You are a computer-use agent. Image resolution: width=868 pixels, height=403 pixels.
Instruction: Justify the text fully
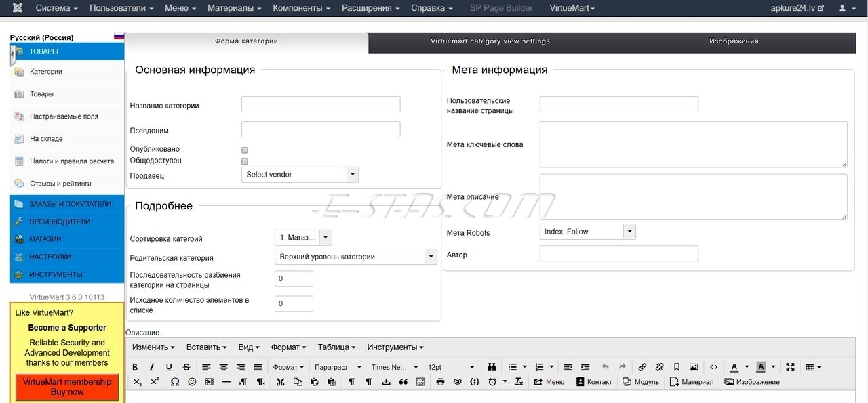(x=258, y=367)
